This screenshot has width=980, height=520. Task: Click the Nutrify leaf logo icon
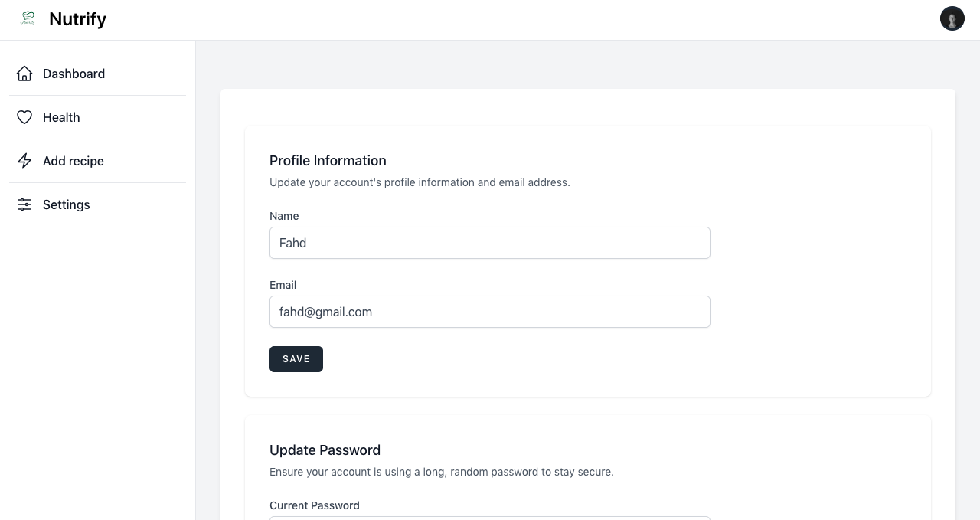point(28,18)
